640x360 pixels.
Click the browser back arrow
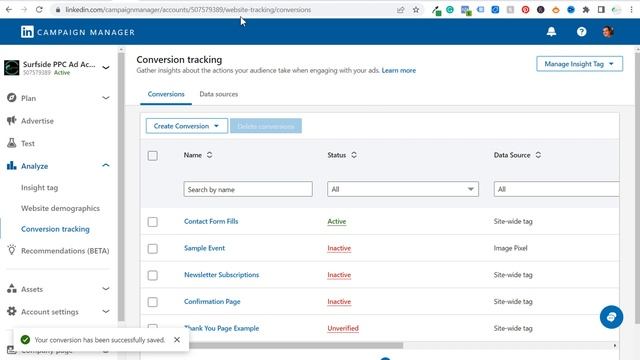coord(9,9)
